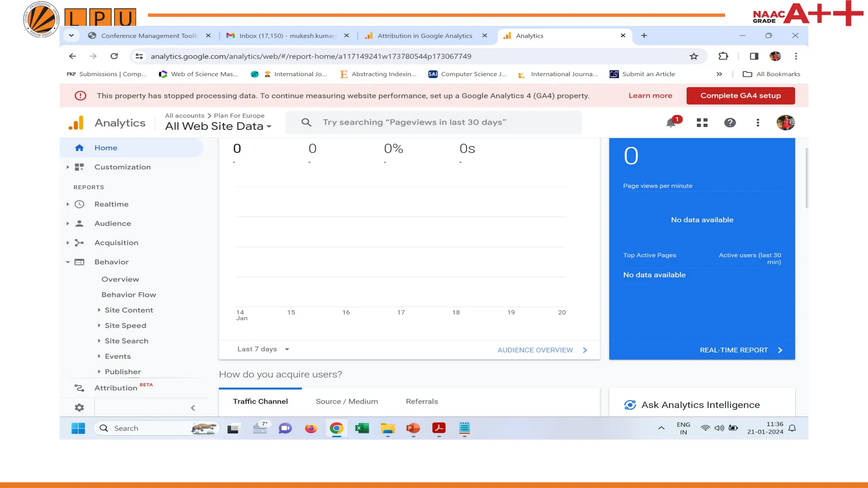Expand the Acquisition reports section
This screenshot has width=868, height=488.
(x=116, y=243)
